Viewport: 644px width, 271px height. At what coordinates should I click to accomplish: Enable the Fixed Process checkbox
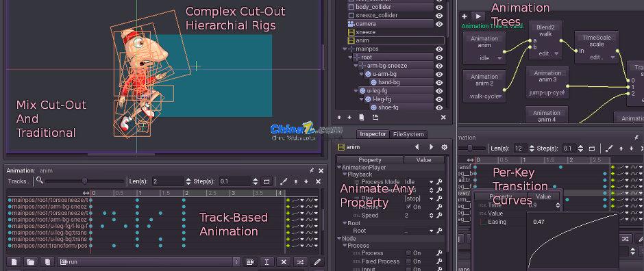click(408, 261)
